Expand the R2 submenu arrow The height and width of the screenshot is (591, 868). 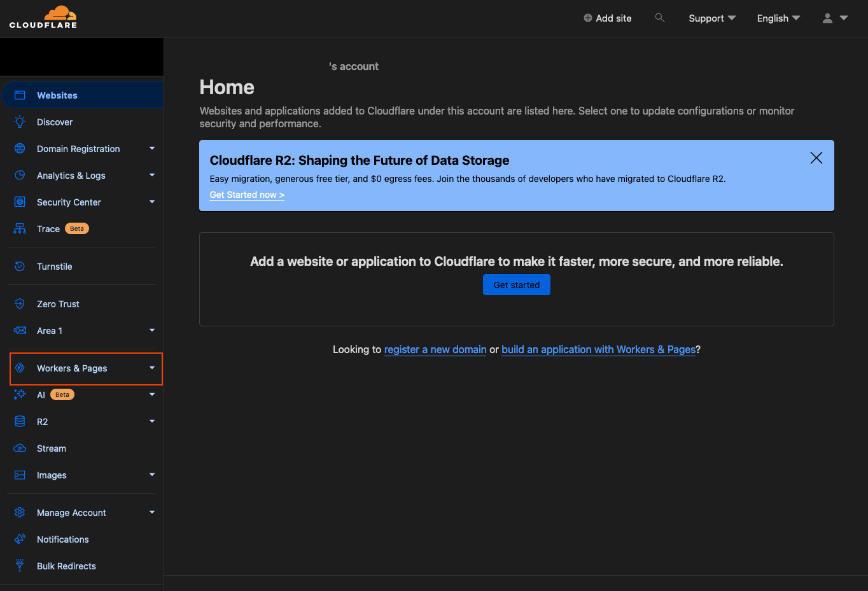tap(152, 422)
